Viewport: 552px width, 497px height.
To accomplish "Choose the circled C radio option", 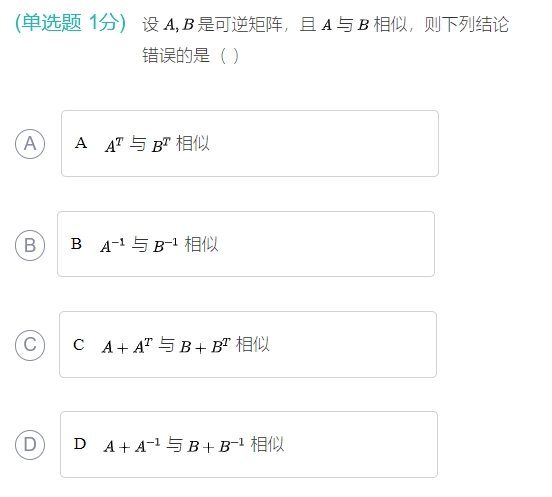I will (x=30, y=345).
